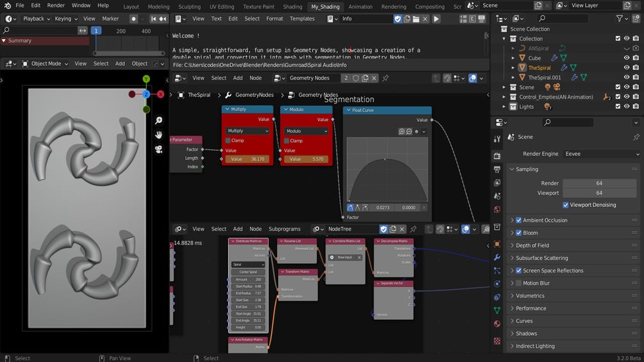Click the Render samples field showing 64

[x=599, y=183]
